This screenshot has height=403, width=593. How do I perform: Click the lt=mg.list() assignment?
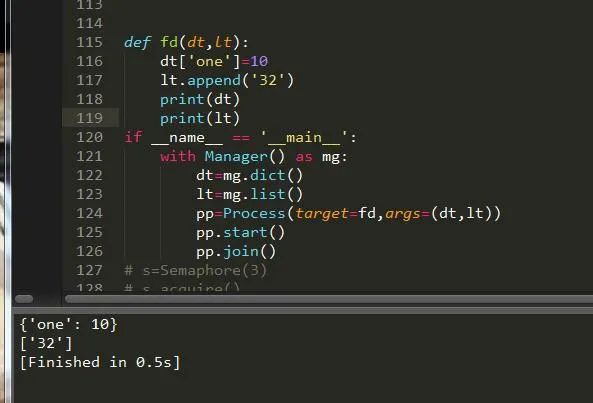pyautogui.click(x=250, y=194)
